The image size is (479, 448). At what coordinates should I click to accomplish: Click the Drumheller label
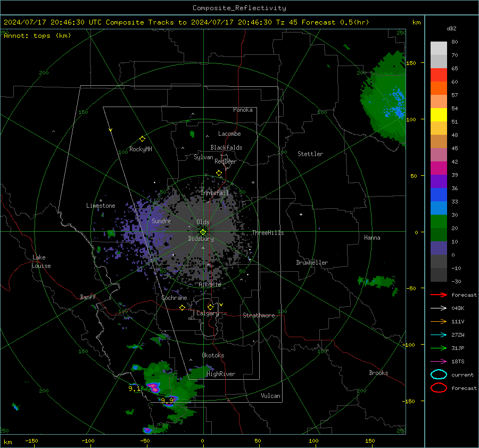pos(312,263)
